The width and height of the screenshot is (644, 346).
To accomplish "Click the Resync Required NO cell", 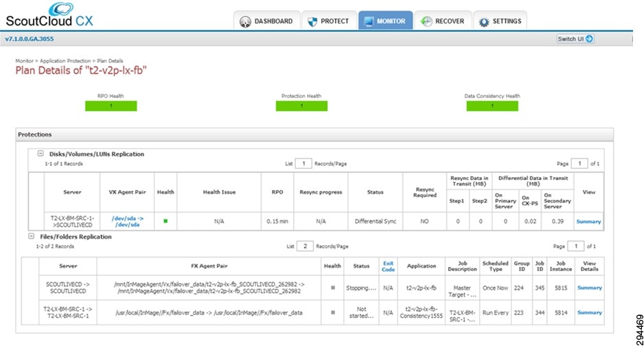I will pyautogui.click(x=425, y=221).
